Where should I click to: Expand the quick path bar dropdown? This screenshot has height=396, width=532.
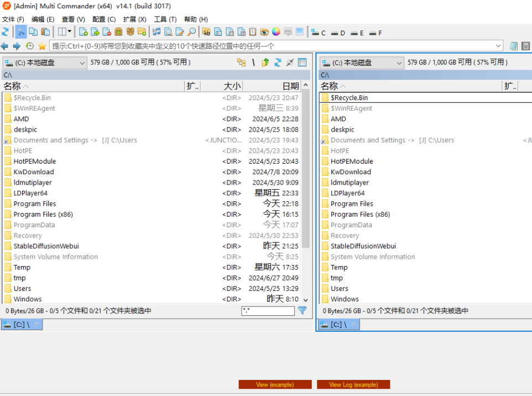coord(498,46)
